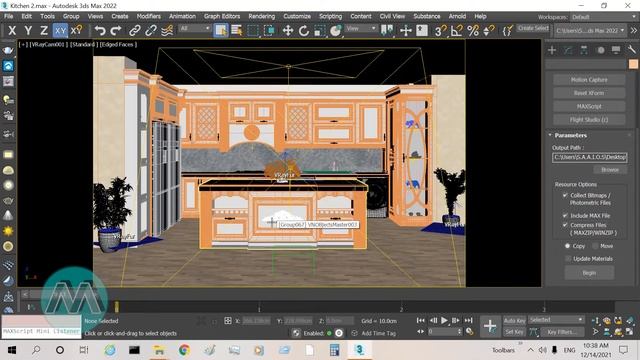Toggle Collect Bitmaps / Photometric Files checkbox

pos(565,196)
